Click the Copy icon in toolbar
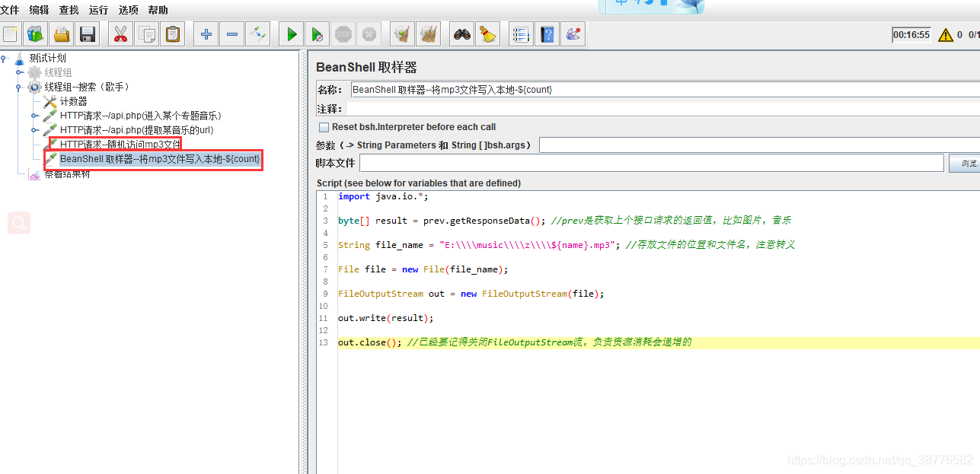 pyautogui.click(x=147, y=33)
